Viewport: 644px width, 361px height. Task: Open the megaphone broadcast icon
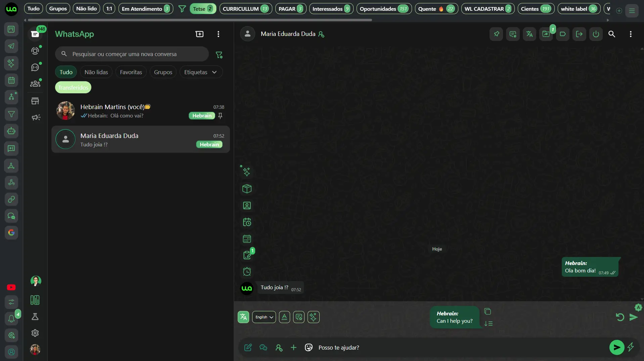(36, 117)
